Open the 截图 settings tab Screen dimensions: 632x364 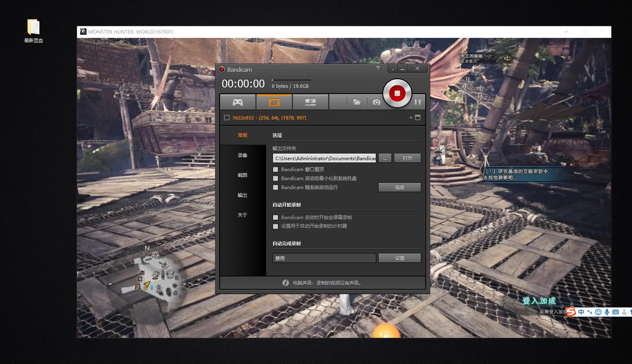coord(242,175)
